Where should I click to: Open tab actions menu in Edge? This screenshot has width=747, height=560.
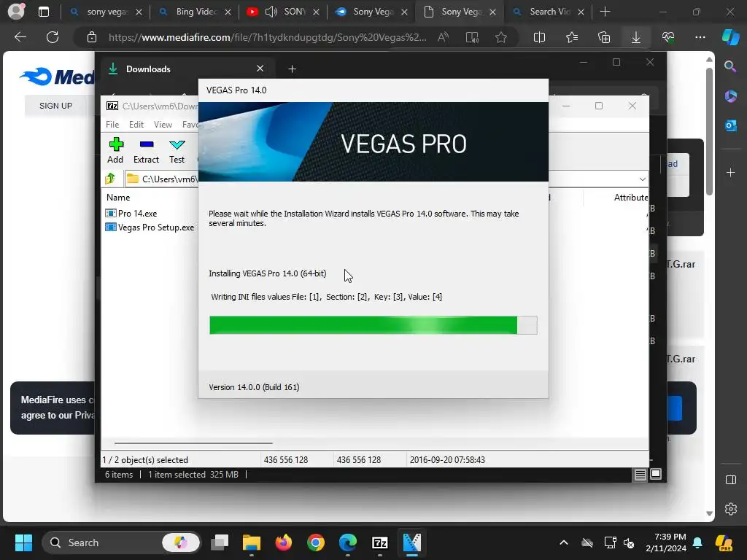click(x=43, y=12)
